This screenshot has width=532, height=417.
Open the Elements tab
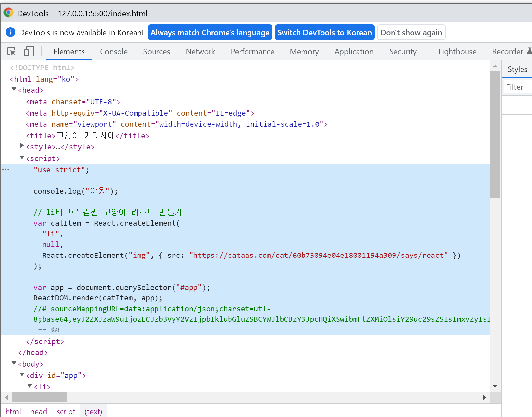[x=69, y=52]
